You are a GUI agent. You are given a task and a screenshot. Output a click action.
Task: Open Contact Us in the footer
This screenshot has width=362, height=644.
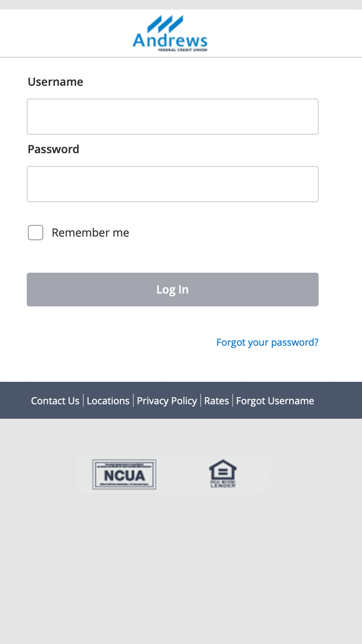click(55, 401)
